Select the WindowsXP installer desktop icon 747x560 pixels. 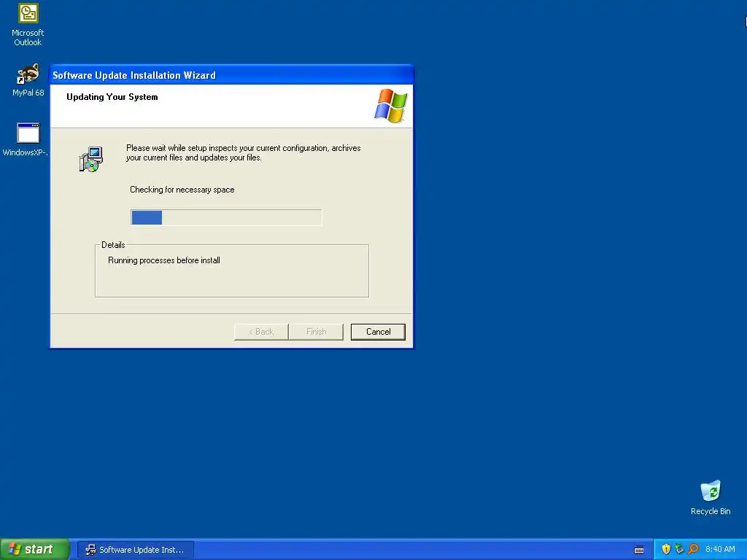(27, 139)
